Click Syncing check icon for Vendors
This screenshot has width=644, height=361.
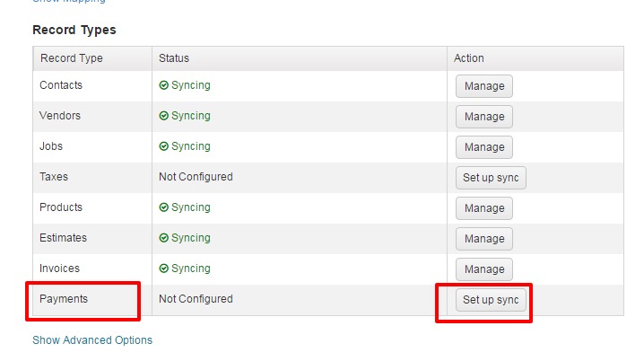[163, 116]
